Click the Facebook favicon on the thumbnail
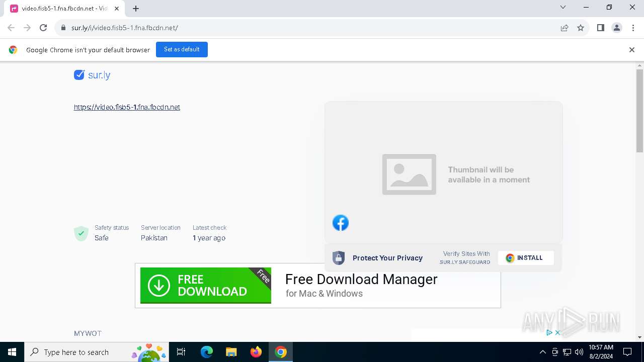Viewport: 644px width, 362px height. tap(341, 223)
